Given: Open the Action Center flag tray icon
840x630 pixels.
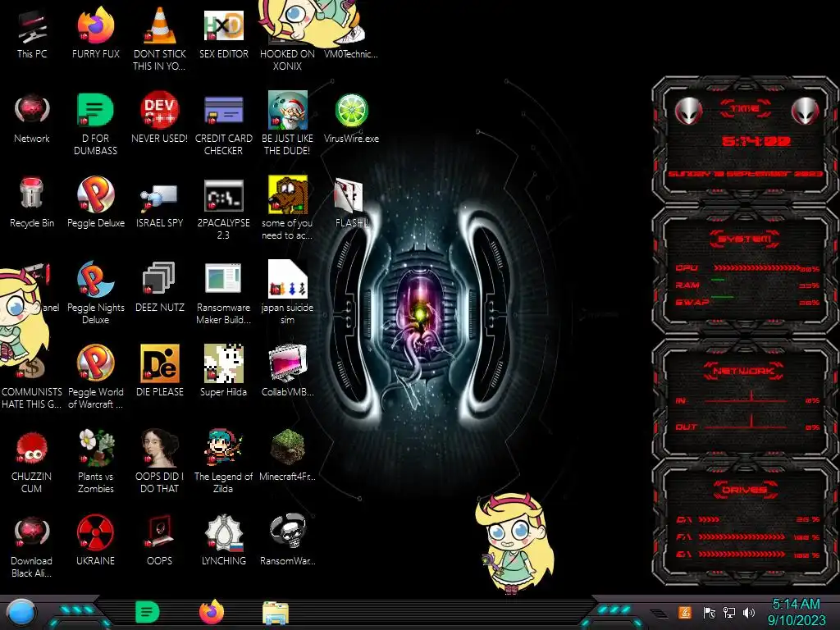Looking at the screenshot, I should click(709, 613).
